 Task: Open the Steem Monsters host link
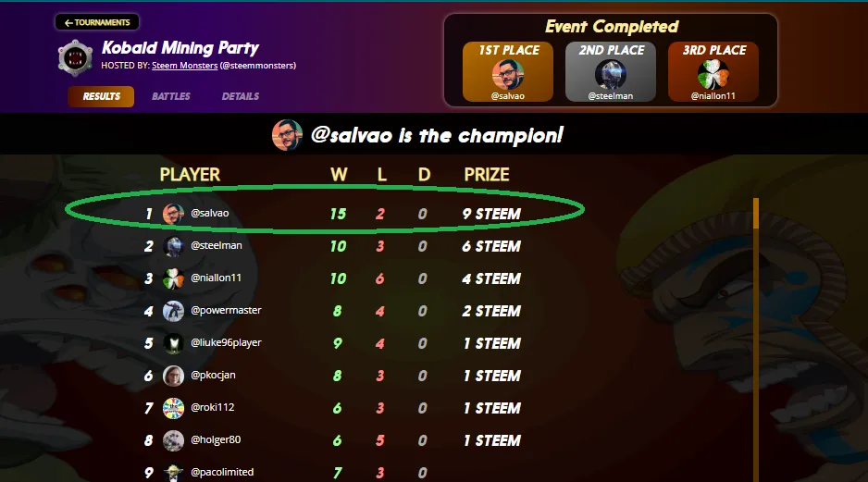(x=184, y=66)
